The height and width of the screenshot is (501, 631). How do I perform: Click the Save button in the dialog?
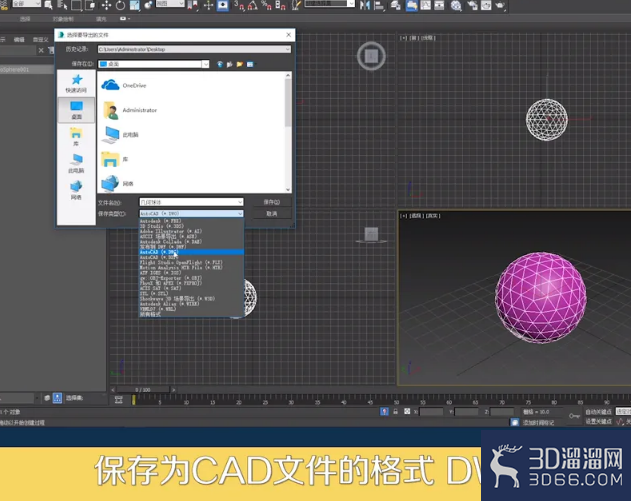point(272,202)
